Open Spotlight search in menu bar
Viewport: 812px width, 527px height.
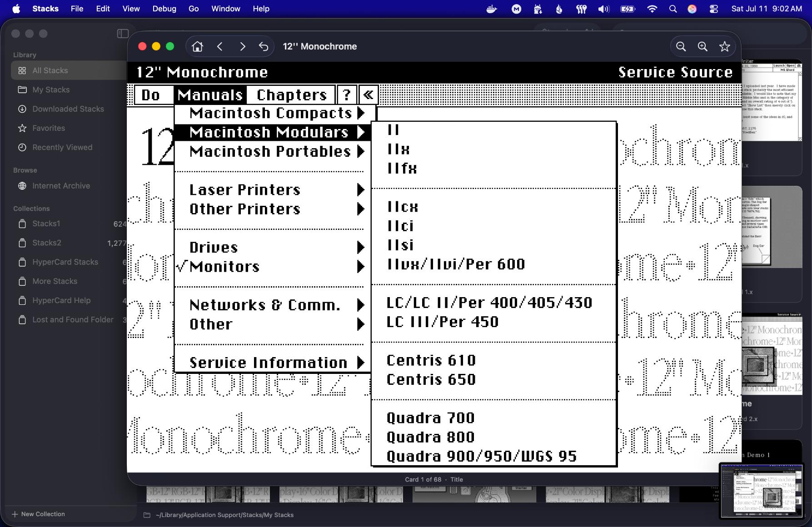pyautogui.click(x=673, y=9)
